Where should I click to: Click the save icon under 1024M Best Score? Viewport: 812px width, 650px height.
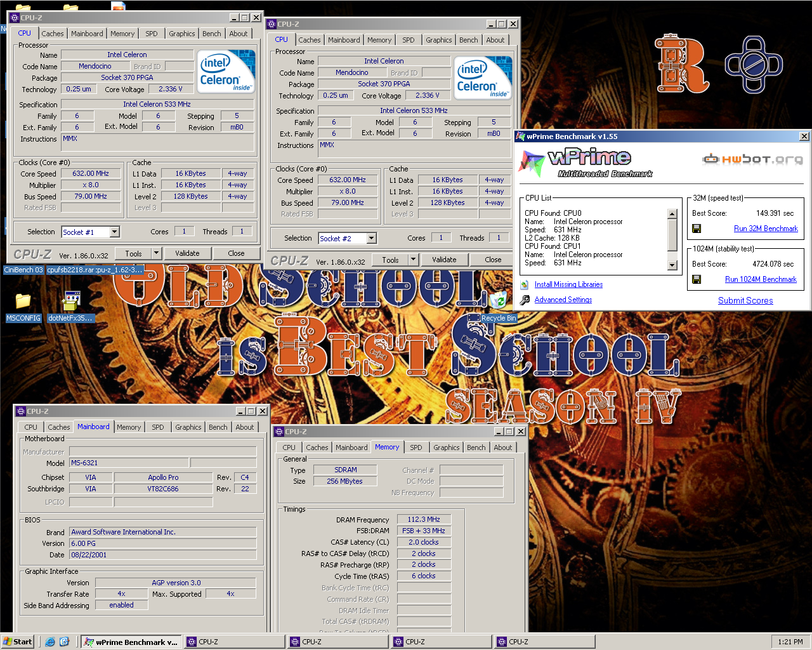697,279
